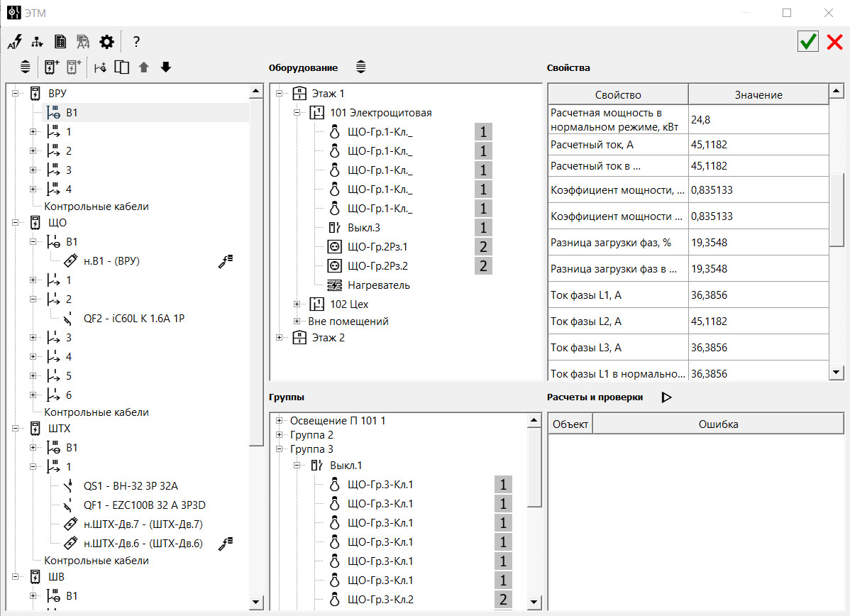
Task: Select the Выкл.3 switch item
Action: click(364, 228)
